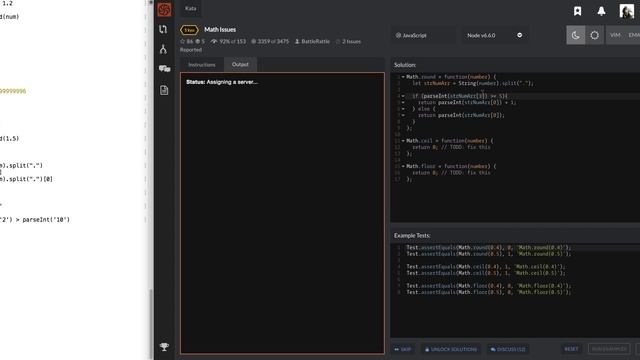The width and height of the screenshot is (640, 360).
Task: Click the yellow 99999996 text in left window
Action: pos(13,91)
